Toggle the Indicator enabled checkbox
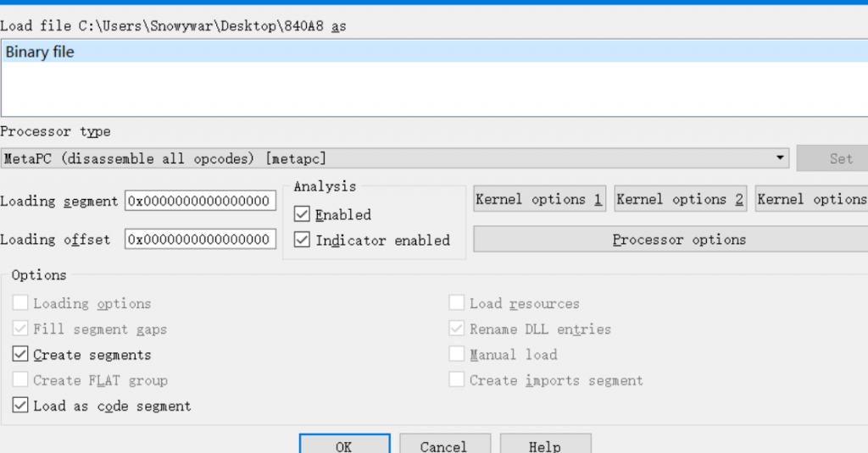This screenshot has width=868, height=453. pyautogui.click(x=303, y=240)
